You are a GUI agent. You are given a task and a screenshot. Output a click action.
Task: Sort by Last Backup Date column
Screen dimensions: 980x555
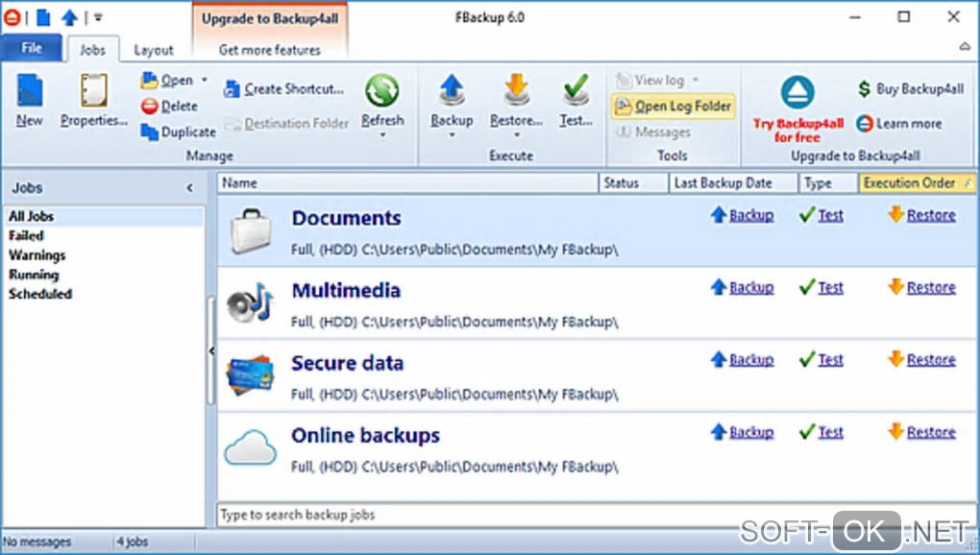click(x=733, y=182)
